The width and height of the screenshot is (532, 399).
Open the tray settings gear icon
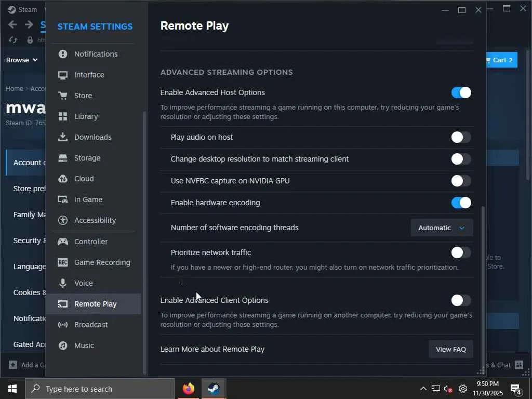[463, 389]
